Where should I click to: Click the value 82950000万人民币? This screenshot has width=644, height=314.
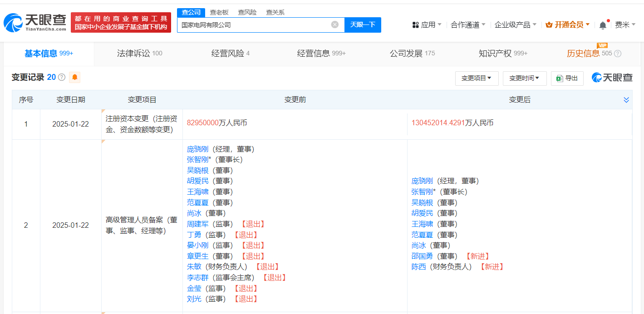tap(217, 123)
